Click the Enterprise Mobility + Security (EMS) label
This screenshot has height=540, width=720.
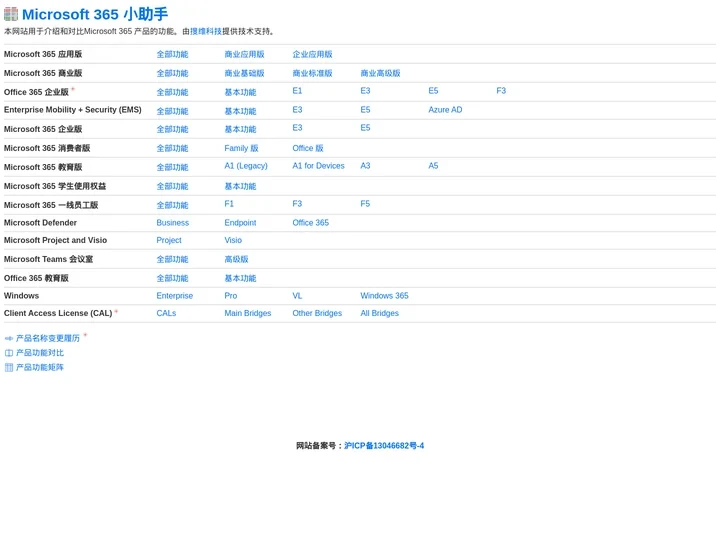[73, 110]
